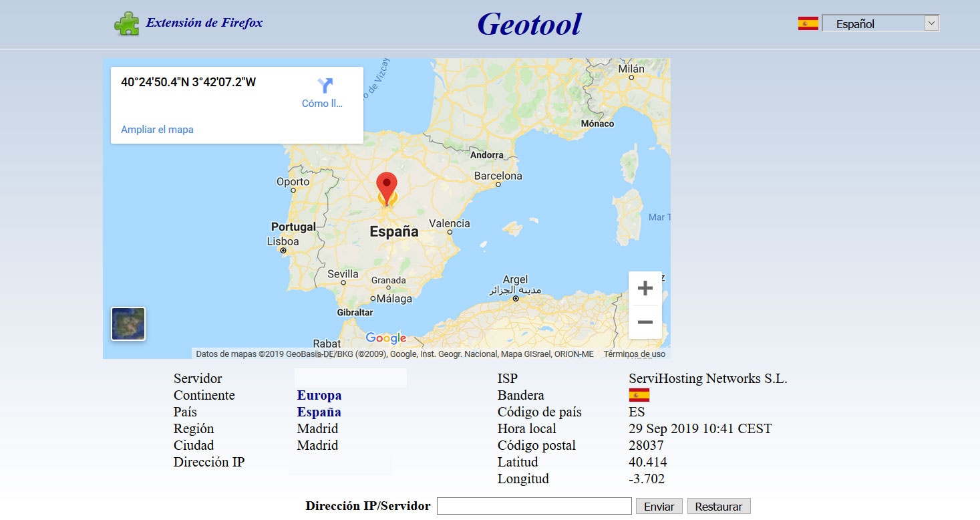Viewport: 980px width, 520px height.
Task: Click the Enviar button
Action: (659, 507)
